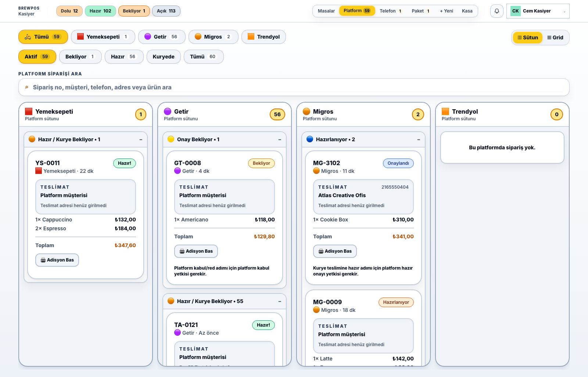Viewport: 588px width, 377px height.
Task: Click the Onaylandı badge on MG-3102
Action: tap(398, 163)
